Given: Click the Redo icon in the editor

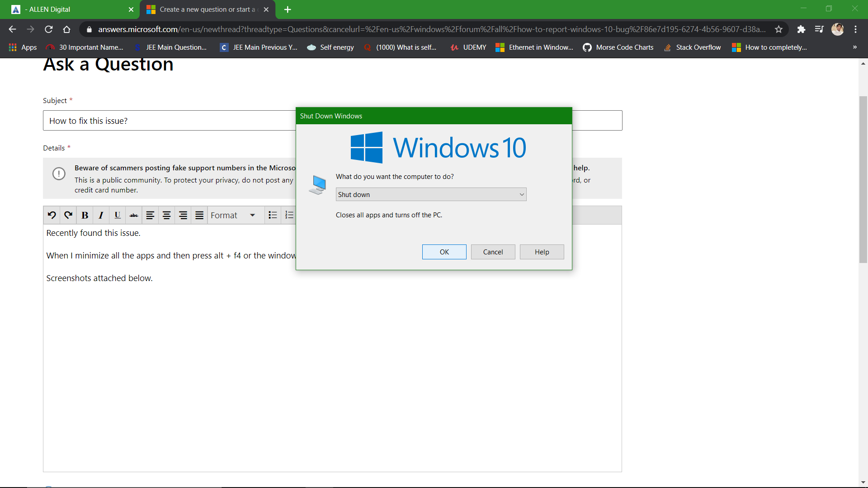Looking at the screenshot, I should [68, 215].
